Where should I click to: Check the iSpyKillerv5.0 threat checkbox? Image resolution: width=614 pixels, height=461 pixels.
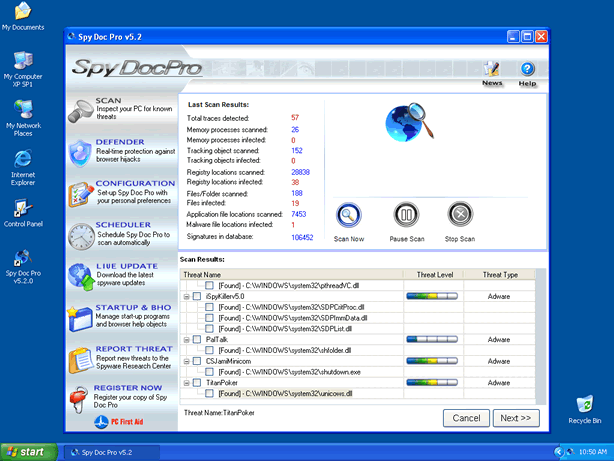(x=197, y=297)
